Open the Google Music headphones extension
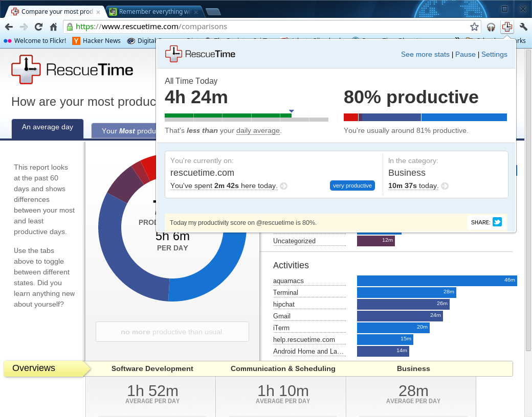 [x=491, y=27]
